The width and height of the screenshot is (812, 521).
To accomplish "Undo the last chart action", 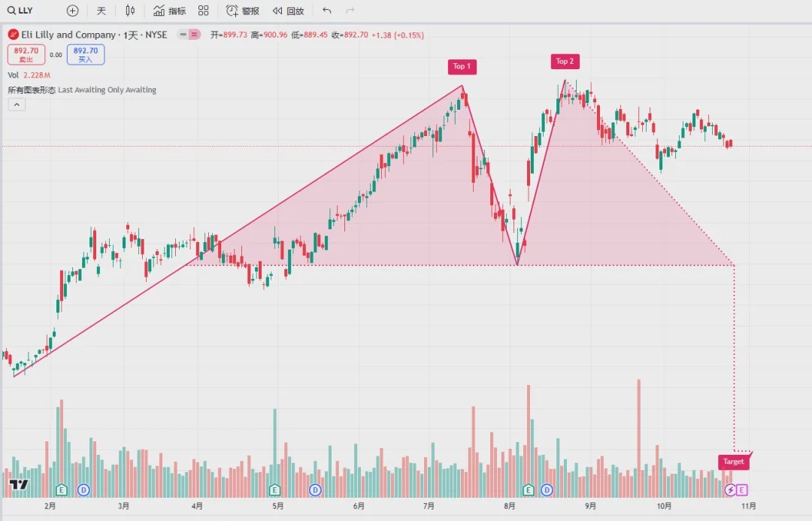I will point(326,11).
